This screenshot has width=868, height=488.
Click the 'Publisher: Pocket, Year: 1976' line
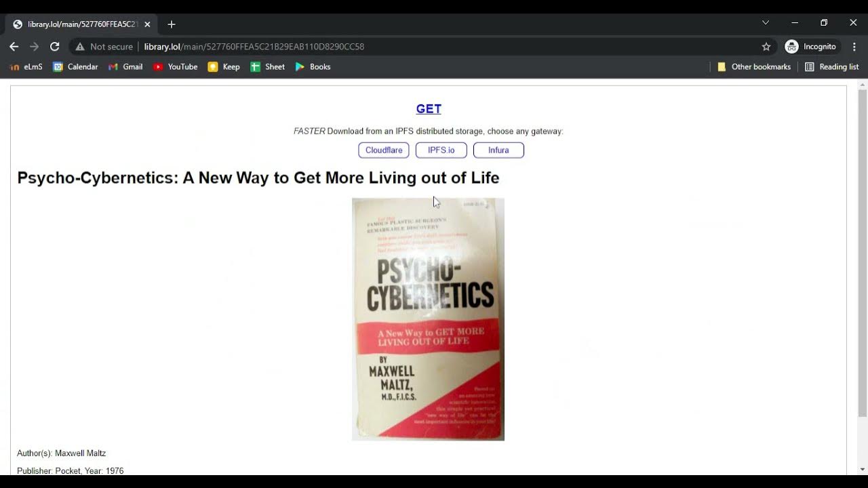[x=71, y=470]
